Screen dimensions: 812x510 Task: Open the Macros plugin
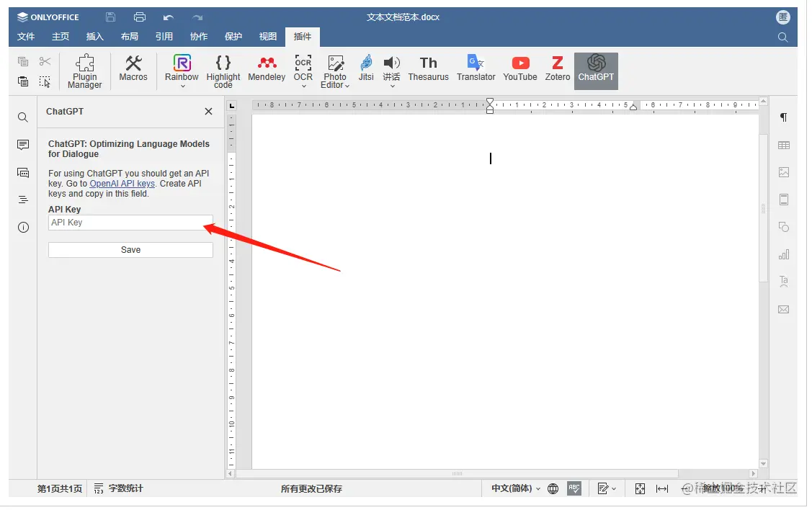pyautogui.click(x=133, y=69)
